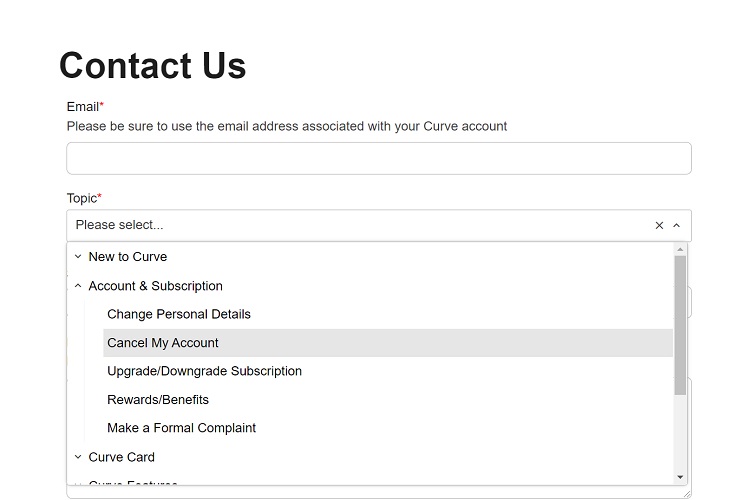Click the New to Curve label
The width and height of the screenshot is (752, 500).
click(128, 257)
